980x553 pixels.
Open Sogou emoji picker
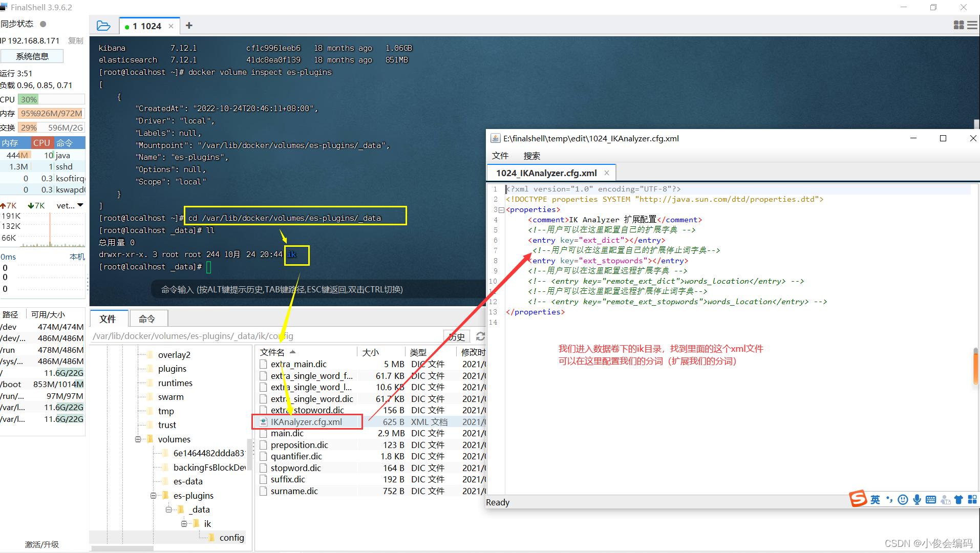[903, 499]
